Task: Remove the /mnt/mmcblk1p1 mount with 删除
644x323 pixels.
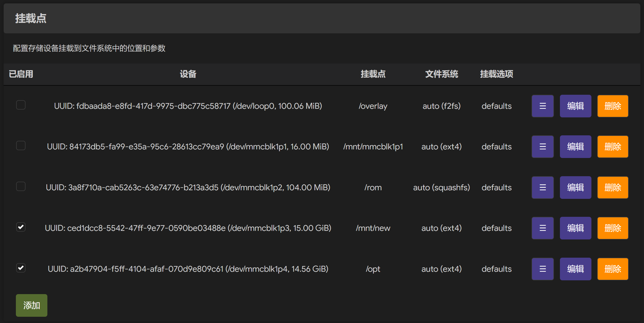Action: (x=613, y=147)
